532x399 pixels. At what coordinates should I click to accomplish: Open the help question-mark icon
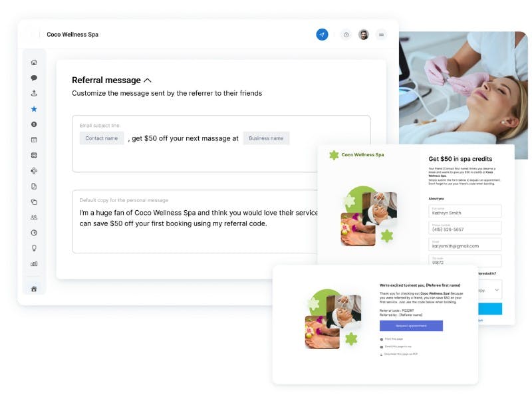345,35
